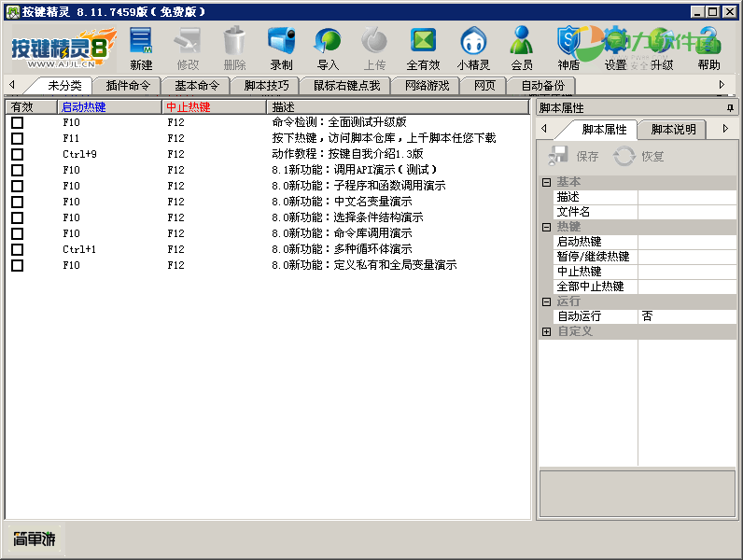This screenshot has width=743, height=560.
Task: Tick checkbox for 动作教程 Ctrl+9 script
Action: [17, 154]
